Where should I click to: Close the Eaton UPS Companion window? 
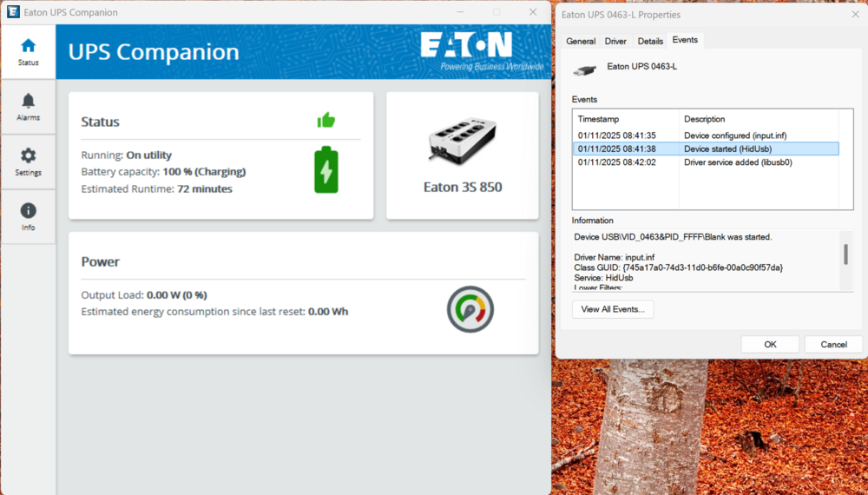533,12
